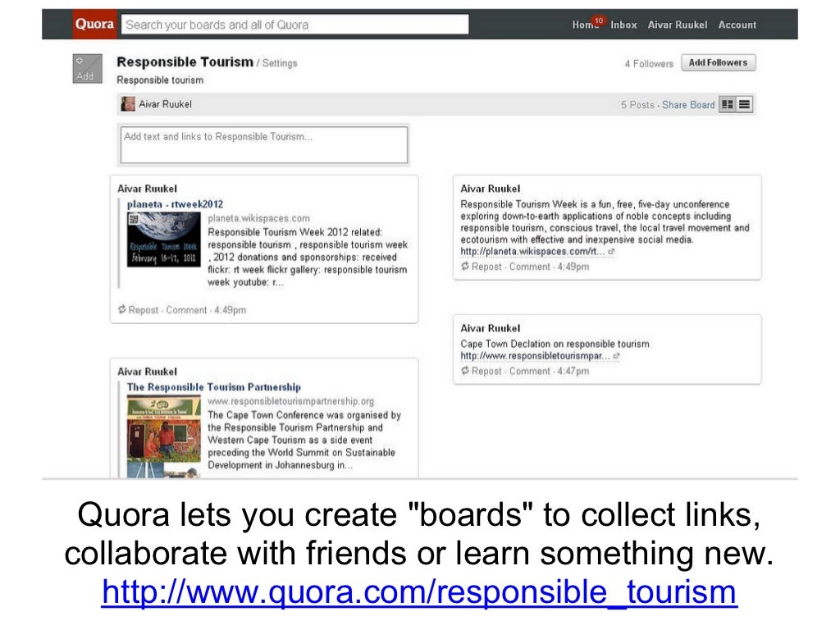Click the Responsible Tourism Week earth thumbnail
Screen dimensions: 840x630
coord(164,240)
